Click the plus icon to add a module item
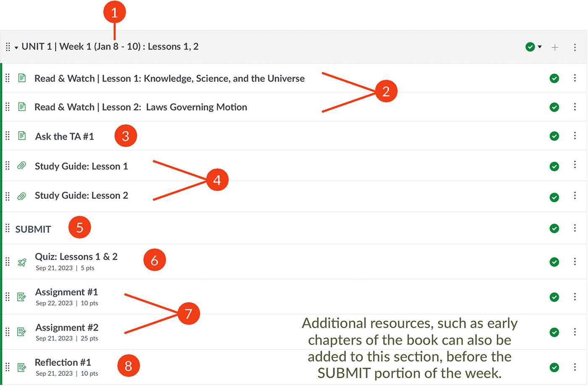This screenshot has height=386, width=588. [555, 47]
